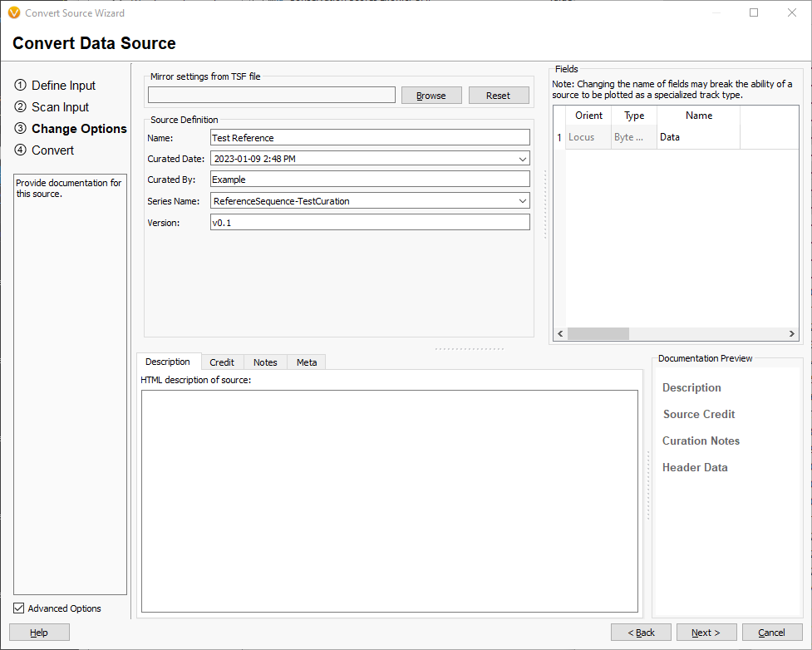Click the Convert Source Wizard title bar logo

pos(14,12)
